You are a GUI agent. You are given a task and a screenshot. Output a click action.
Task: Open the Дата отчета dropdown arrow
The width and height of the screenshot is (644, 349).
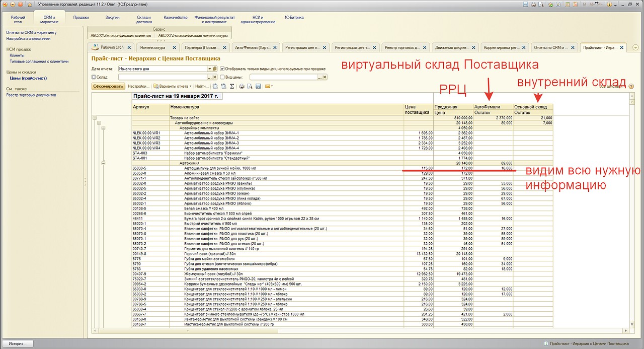(x=209, y=68)
